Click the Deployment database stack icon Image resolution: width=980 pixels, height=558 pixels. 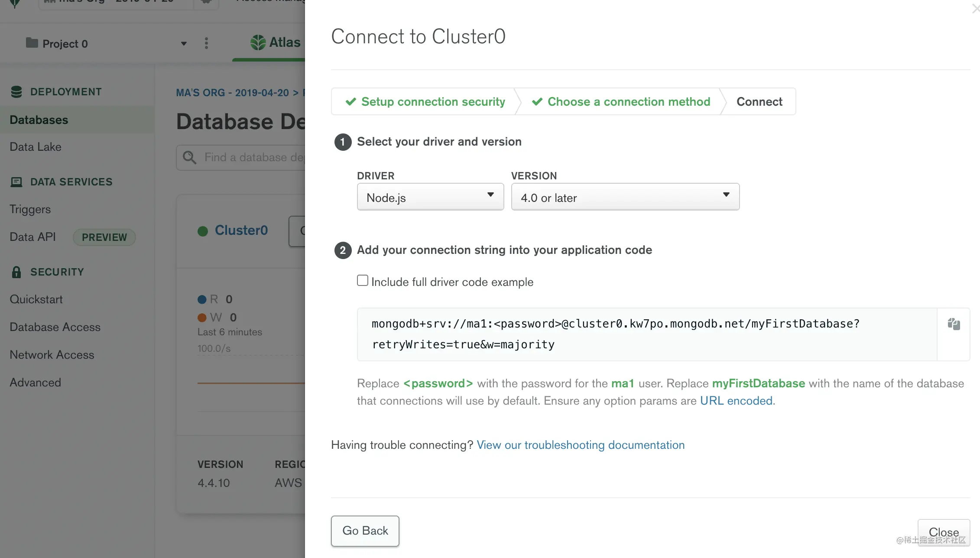tap(16, 92)
